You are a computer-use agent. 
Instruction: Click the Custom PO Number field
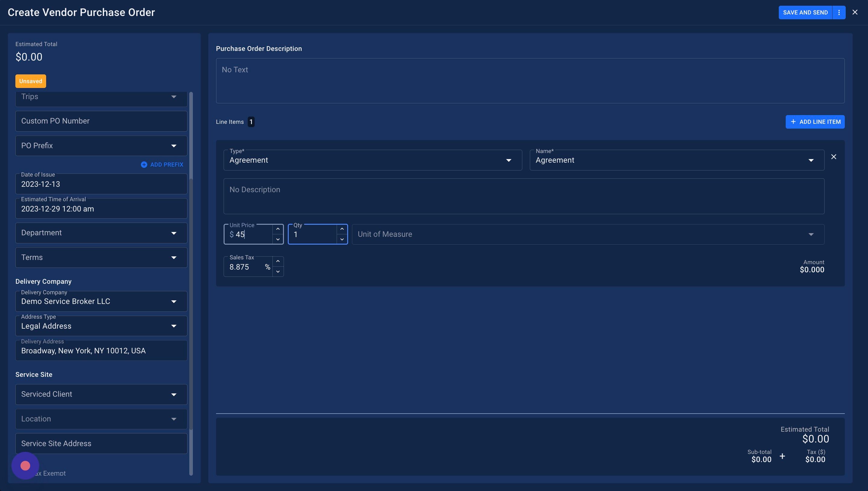(x=101, y=121)
